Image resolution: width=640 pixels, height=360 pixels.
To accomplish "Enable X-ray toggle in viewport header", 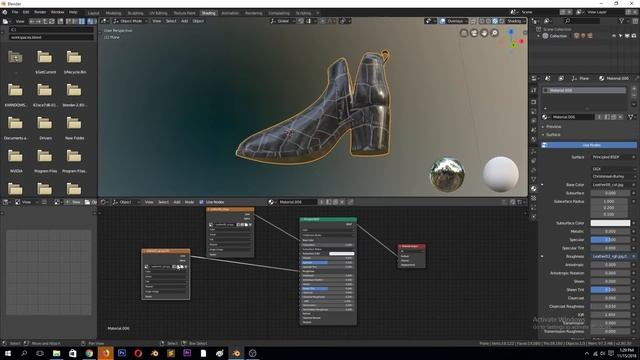I will pyautogui.click(x=473, y=21).
